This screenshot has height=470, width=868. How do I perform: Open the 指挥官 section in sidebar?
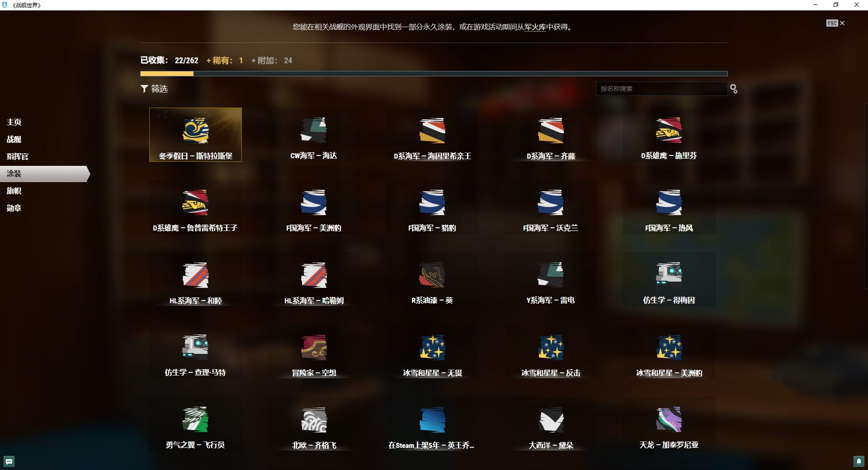[x=18, y=156]
